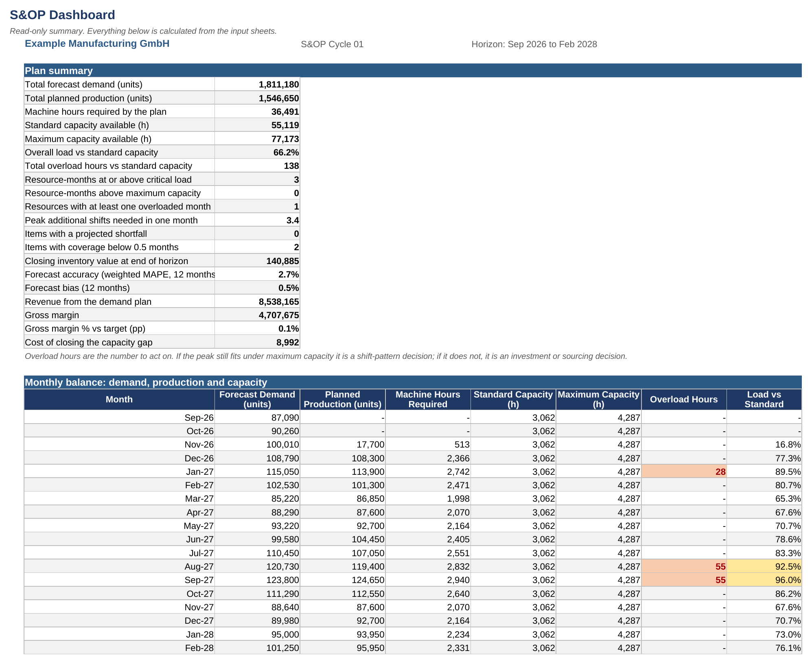Click Oct-27 planned production 112,550
This screenshot has height=664, width=812.
(x=343, y=594)
